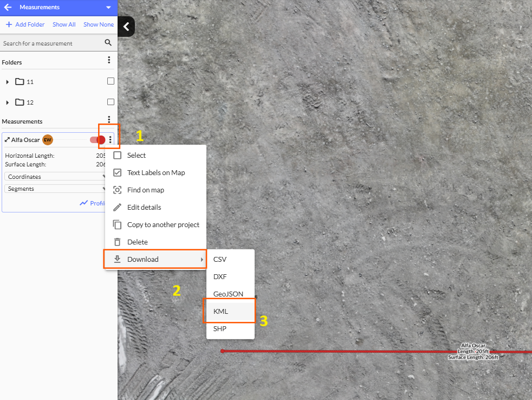Select Copy to another project
The width and height of the screenshot is (532, 400).
point(163,224)
